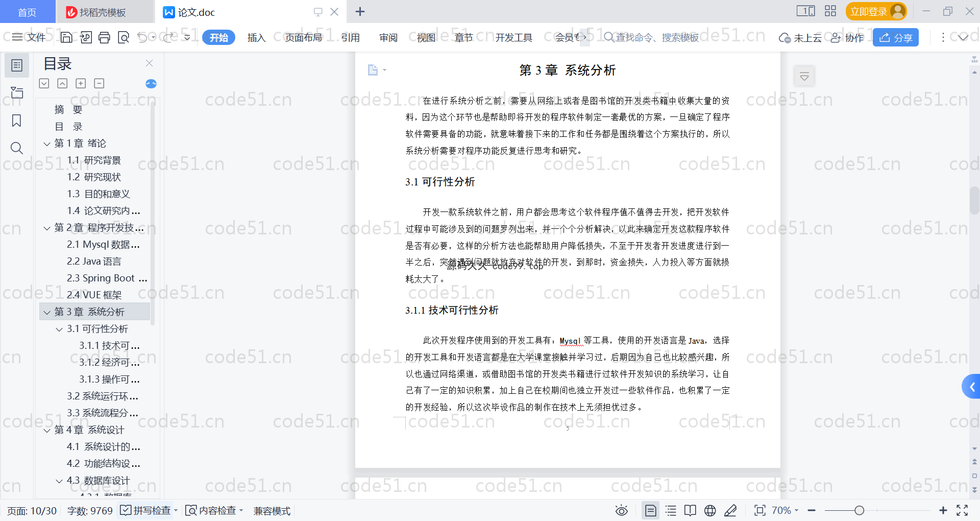
Task: Open the blue side panel arrow tab
Action: [971, 387]
